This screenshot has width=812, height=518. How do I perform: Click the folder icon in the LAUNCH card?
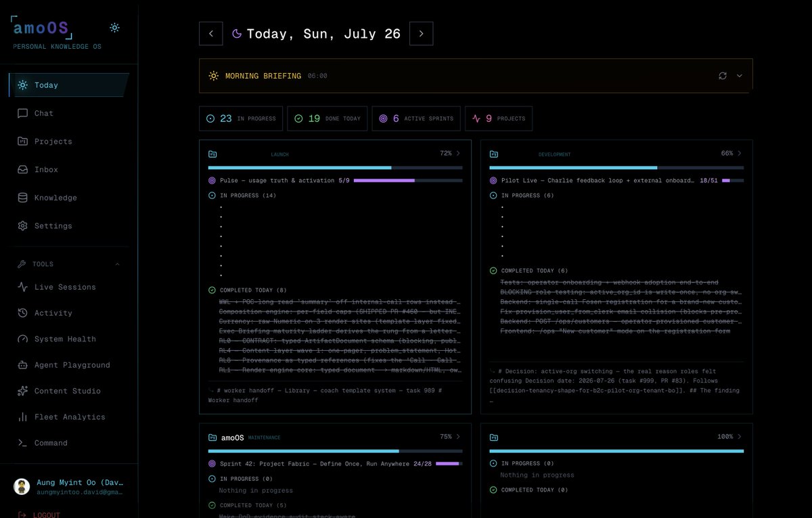212,154
